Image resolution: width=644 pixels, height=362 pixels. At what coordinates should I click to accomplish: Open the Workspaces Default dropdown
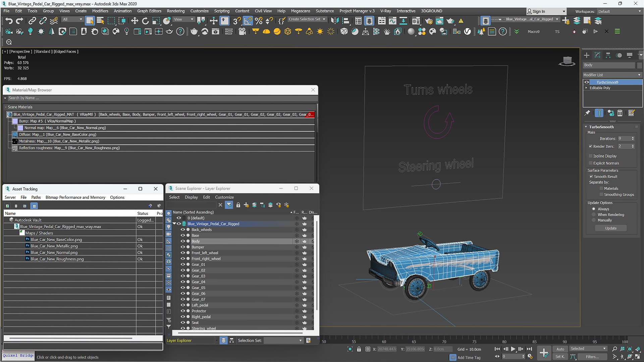pos(619,11)
